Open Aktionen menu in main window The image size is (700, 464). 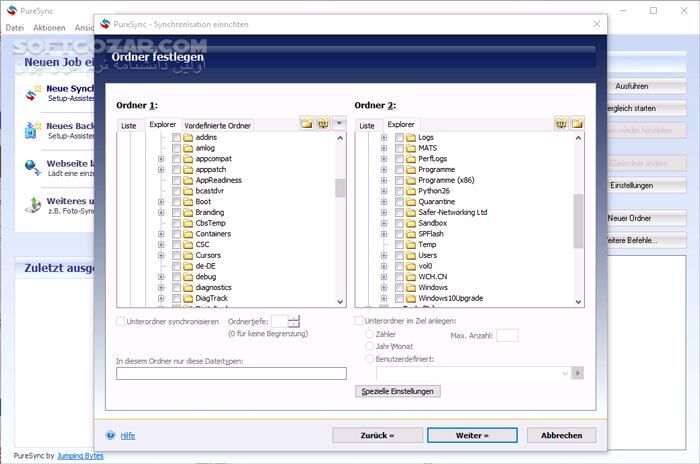(49, 28)
